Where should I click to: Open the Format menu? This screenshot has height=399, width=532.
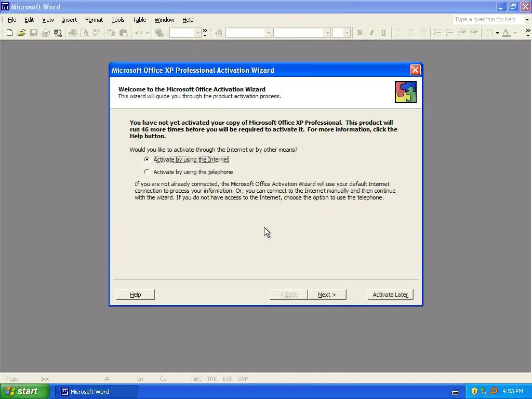pos(94,20)
